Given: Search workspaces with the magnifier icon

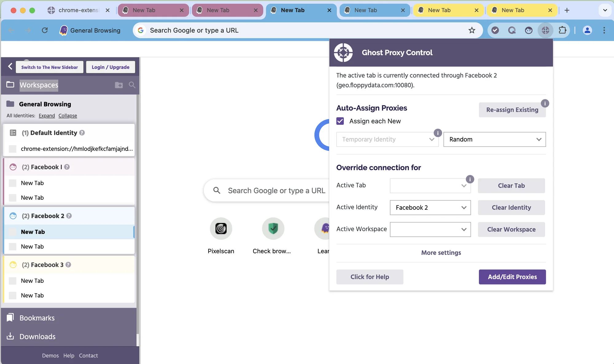Looking at the screenshot, I should point(132,85).
